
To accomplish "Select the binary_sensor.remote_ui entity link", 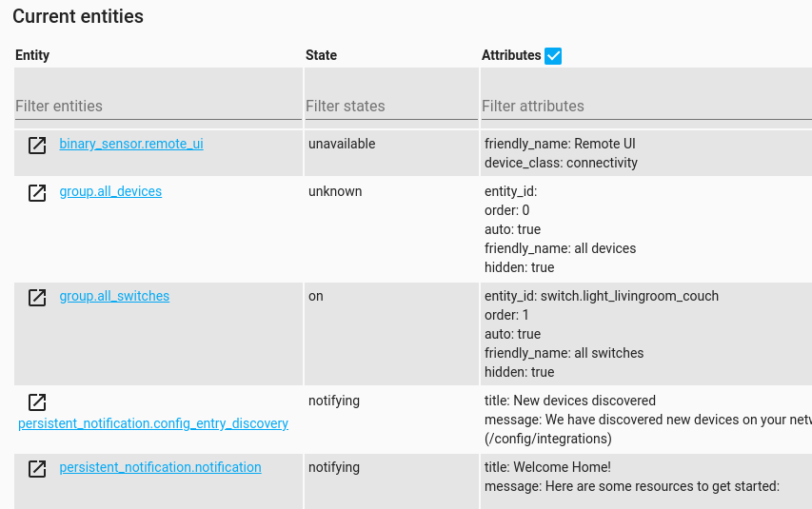I will click(131, 144).
